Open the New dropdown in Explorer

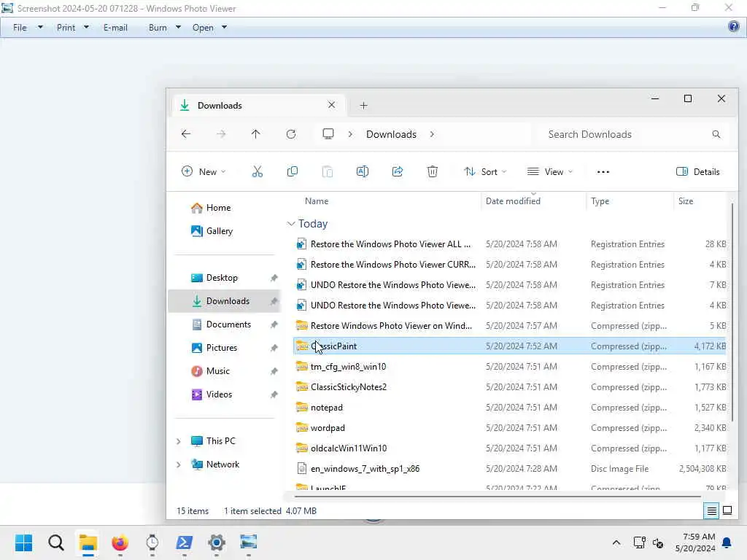pyautogui.click(x=204, y=172)
